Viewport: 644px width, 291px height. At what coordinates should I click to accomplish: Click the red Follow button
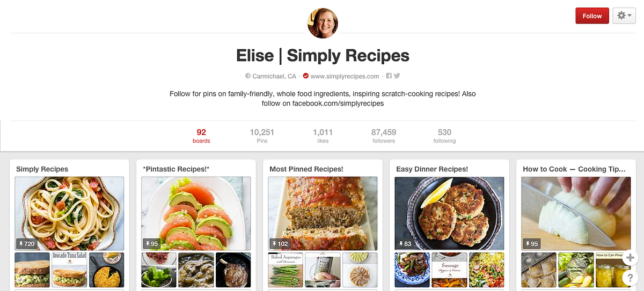592,16
